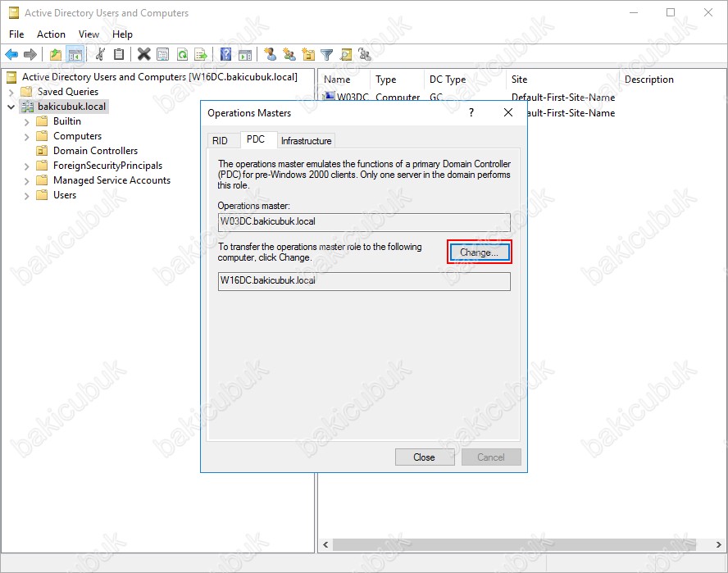Select the Computers container
Screen dimensions: 728x573
78,136
